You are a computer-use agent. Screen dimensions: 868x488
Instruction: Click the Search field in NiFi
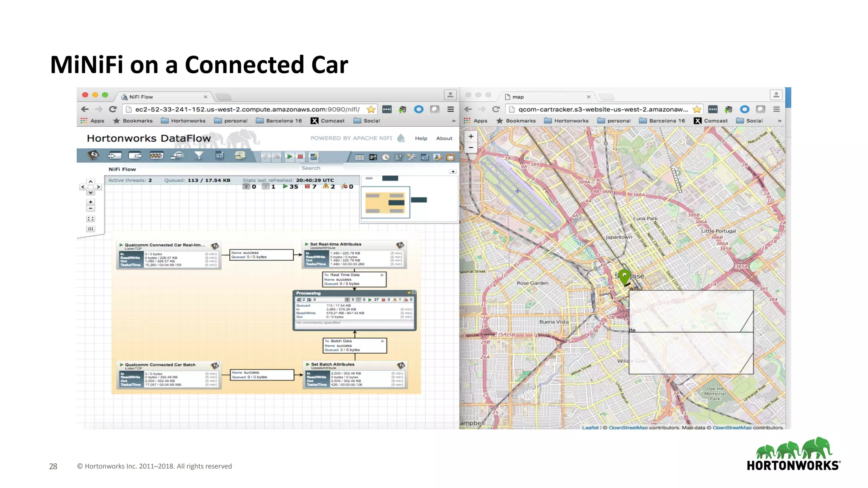[322, 168]
